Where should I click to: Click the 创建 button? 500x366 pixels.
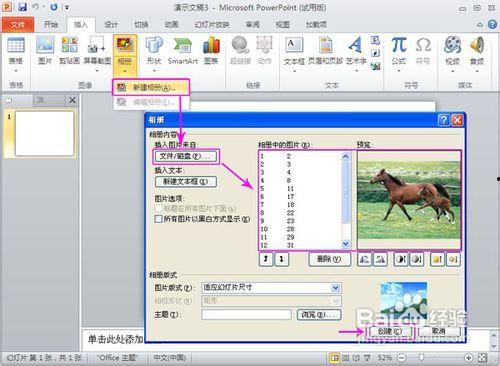(390, 331)
